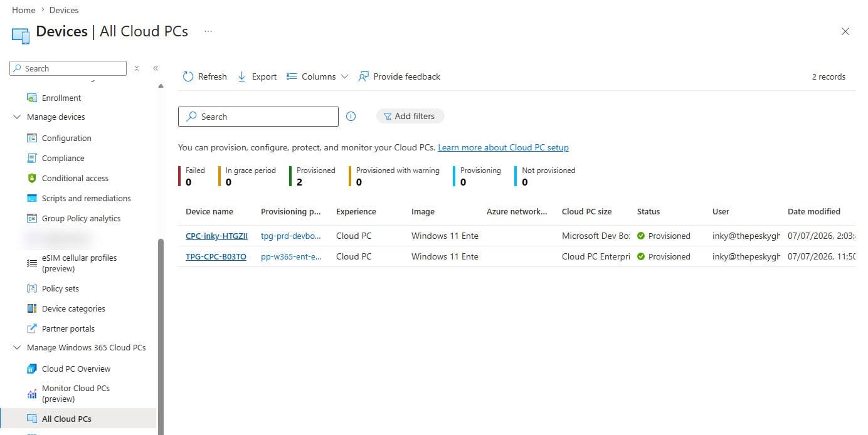The image size is (868, 435).
Task: Click the Devices header icon
Action: click(x=21, y=35)
